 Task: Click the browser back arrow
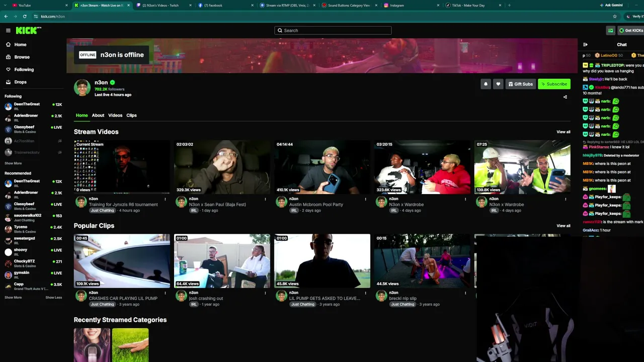tap(6, 17)
